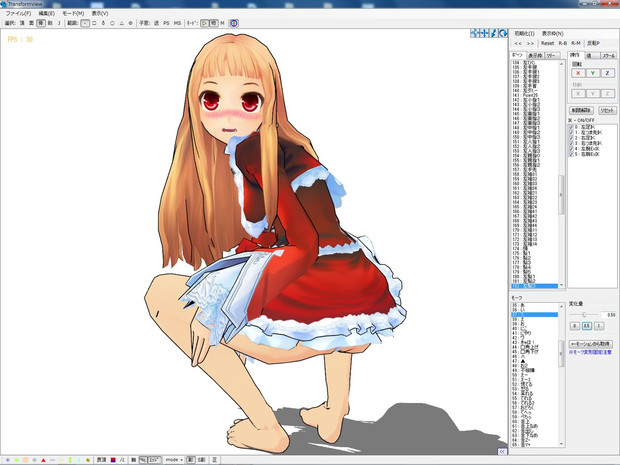Click the R-M button
Screen dimensions: 620x465
coord(576,43)
